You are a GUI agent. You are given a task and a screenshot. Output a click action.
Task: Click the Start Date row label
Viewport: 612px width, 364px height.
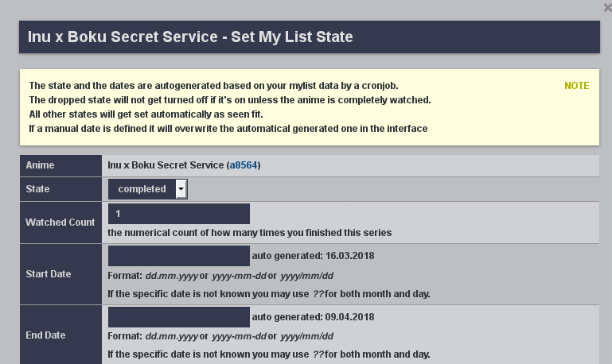pos(49,274)
